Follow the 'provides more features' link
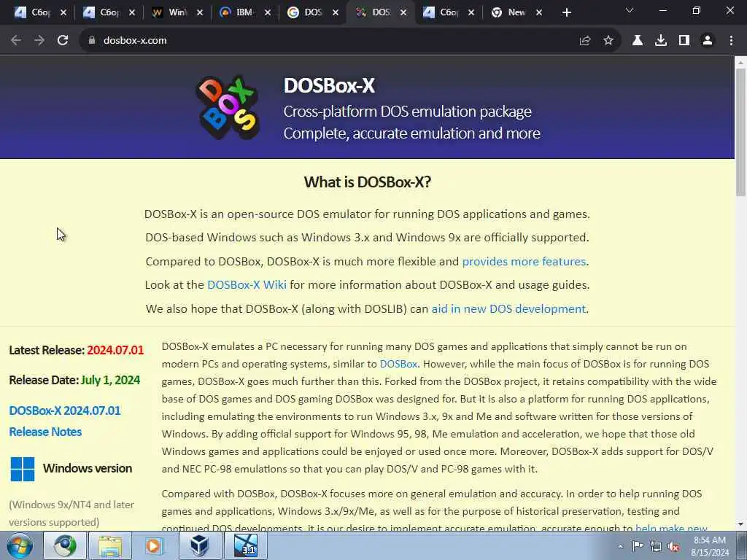 point(524,262)
